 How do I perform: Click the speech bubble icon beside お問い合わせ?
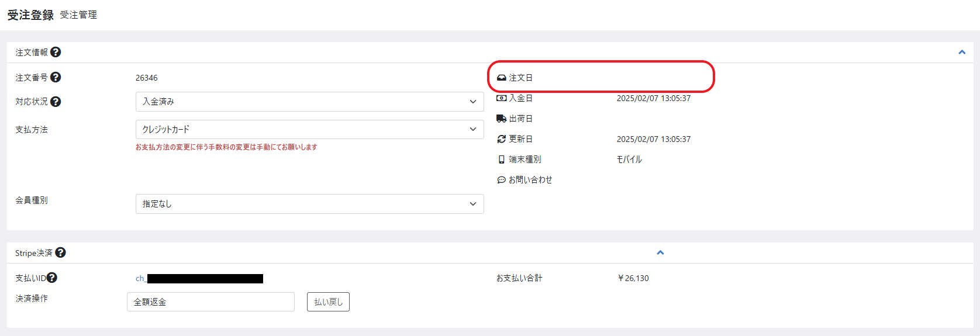501,180
